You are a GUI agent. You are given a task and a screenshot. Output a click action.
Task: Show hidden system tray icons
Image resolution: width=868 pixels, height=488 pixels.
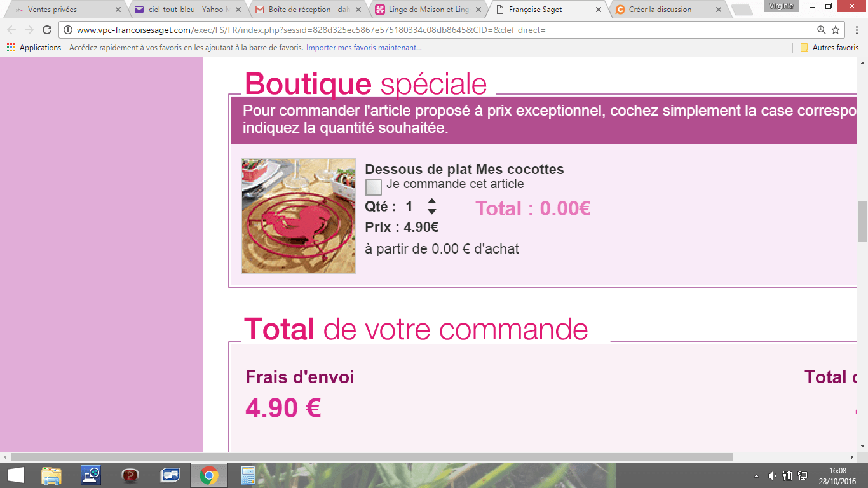click(x=756, y=475)
